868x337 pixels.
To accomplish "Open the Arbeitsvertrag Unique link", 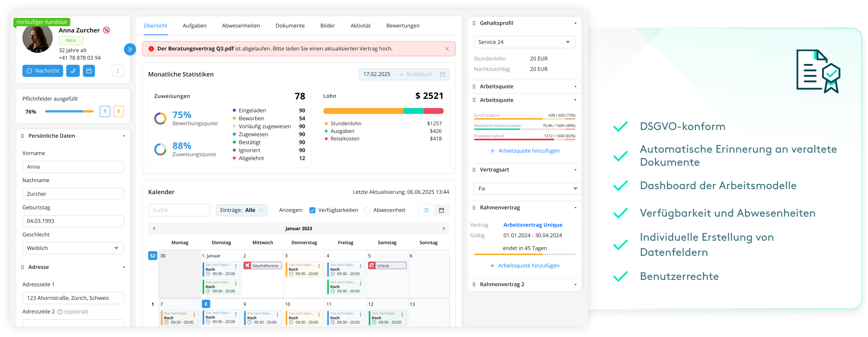I will pyautogui.click(x=533, y=225).
